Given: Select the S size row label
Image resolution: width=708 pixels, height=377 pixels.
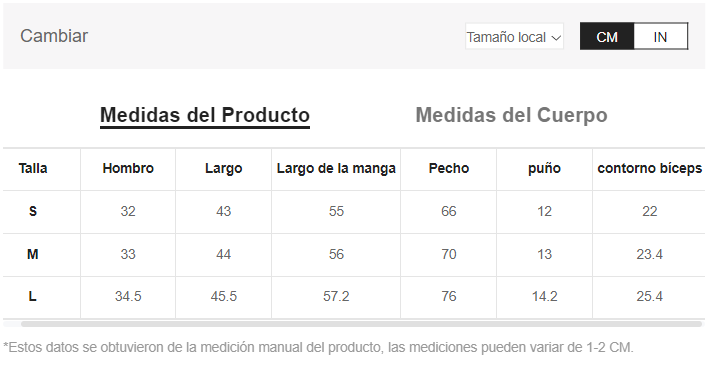Looking at the screenshot, I should [x=33, y=211].
